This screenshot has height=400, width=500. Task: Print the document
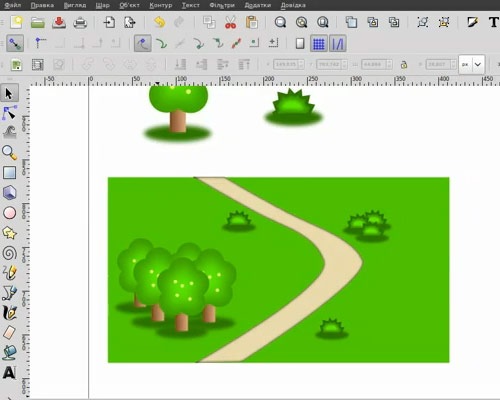click(80, 22)
